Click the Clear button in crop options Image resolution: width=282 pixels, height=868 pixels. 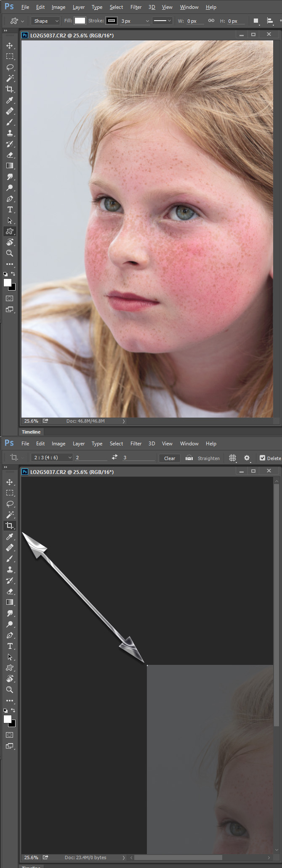170,458
